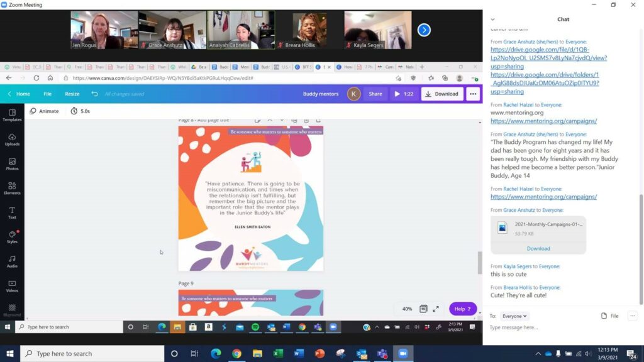Open Canva Help button
Viewport: 644px width, 362px height.
462,309
